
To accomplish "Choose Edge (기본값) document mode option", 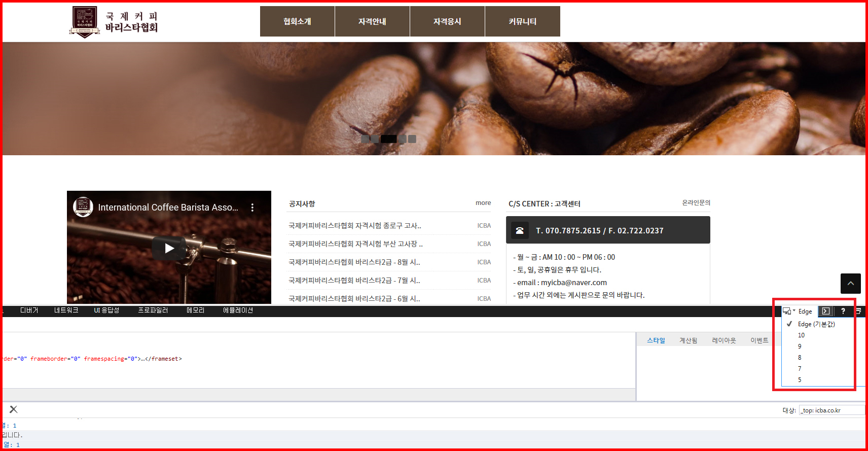I will click(816, 324).
